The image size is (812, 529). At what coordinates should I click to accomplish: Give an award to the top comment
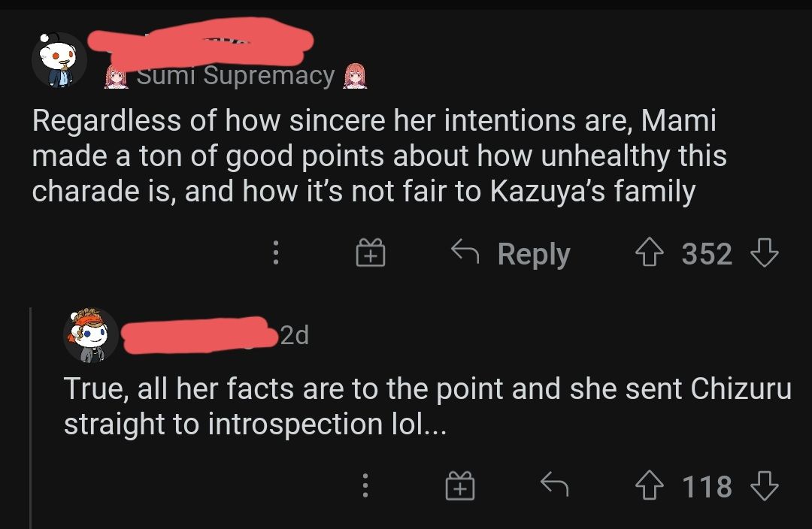point(370,254)
